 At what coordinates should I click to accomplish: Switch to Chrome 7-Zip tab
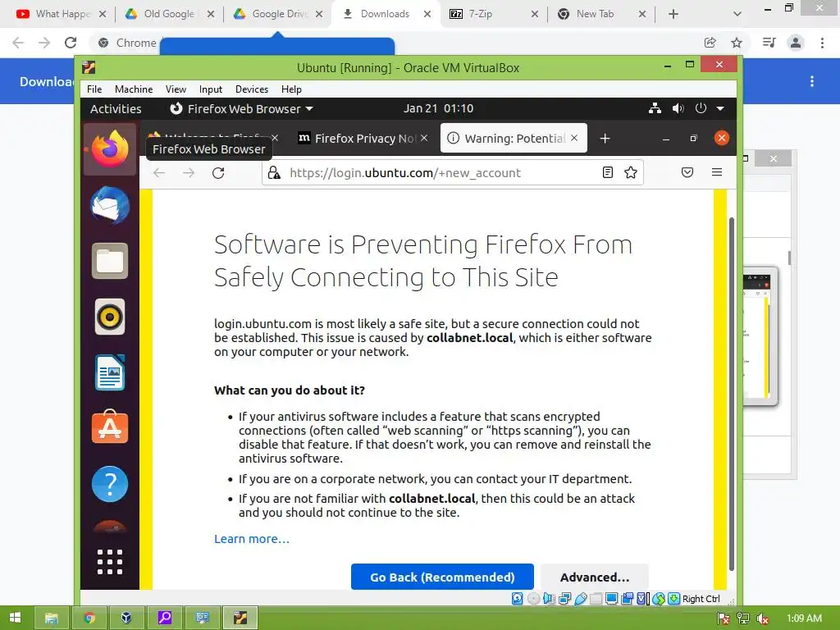tap(493, 14)
